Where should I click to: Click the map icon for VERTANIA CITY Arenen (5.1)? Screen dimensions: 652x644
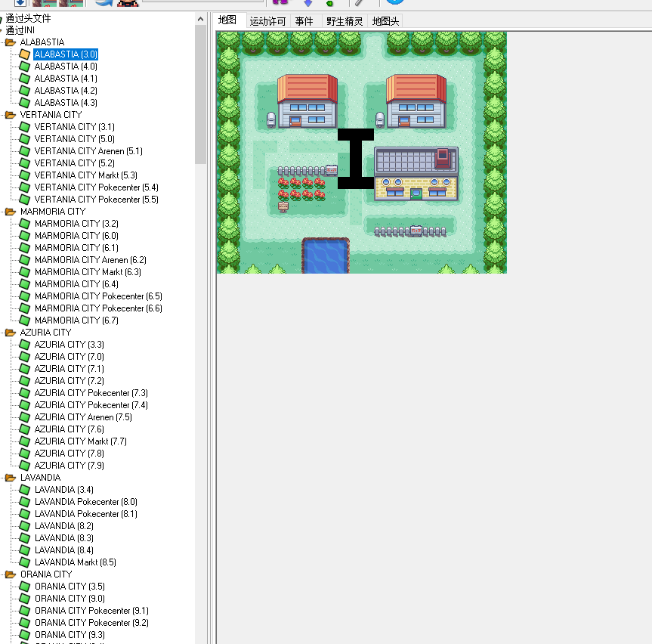24,150
